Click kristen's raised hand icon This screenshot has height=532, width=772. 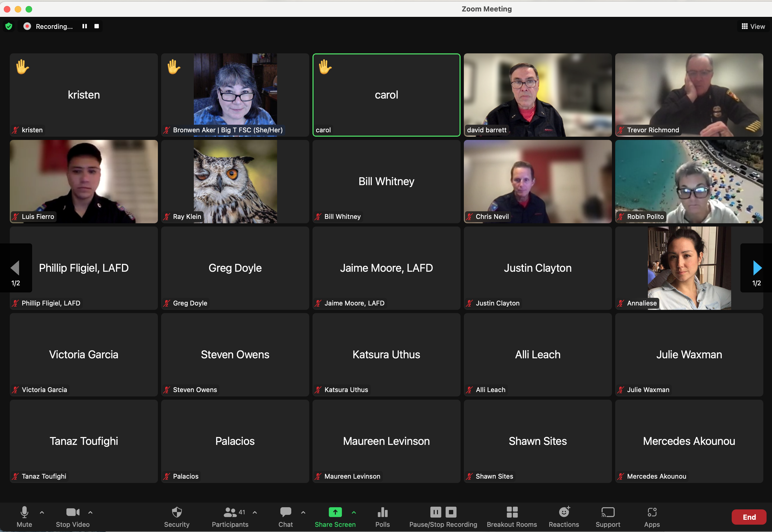tap(23, 67)
